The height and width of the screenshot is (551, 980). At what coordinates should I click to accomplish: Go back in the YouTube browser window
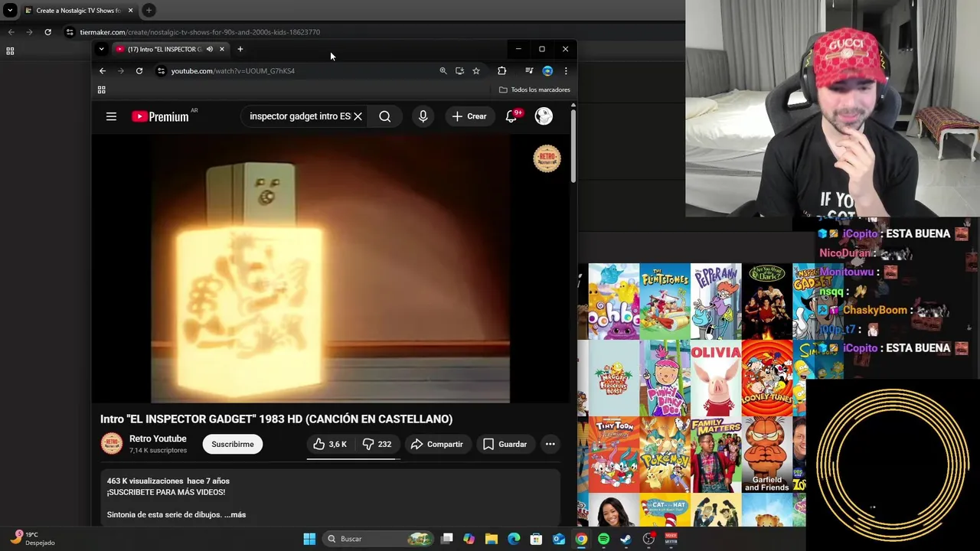(103, 71)
